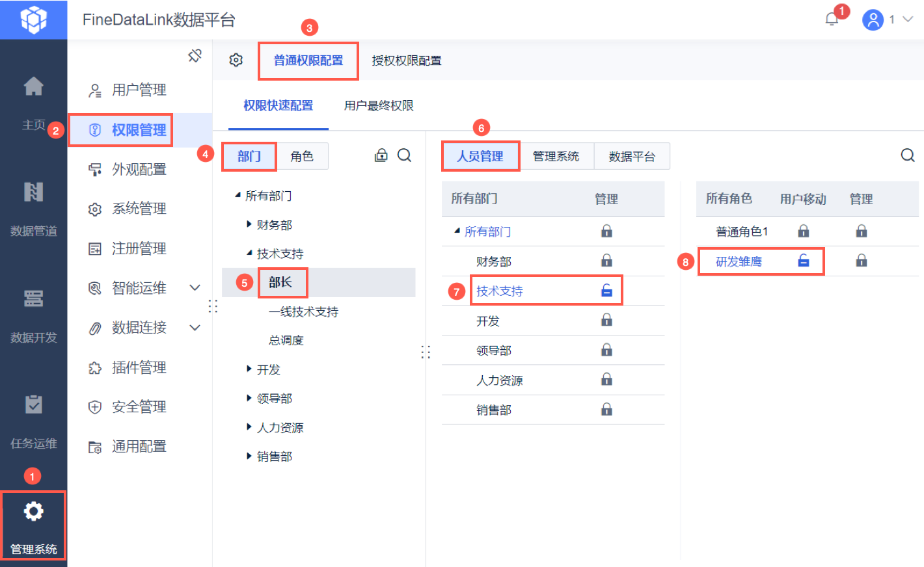Toggle 研发雏鹰 user-move lock
This screenshot has height=567, width=924.
coord(804,261)
